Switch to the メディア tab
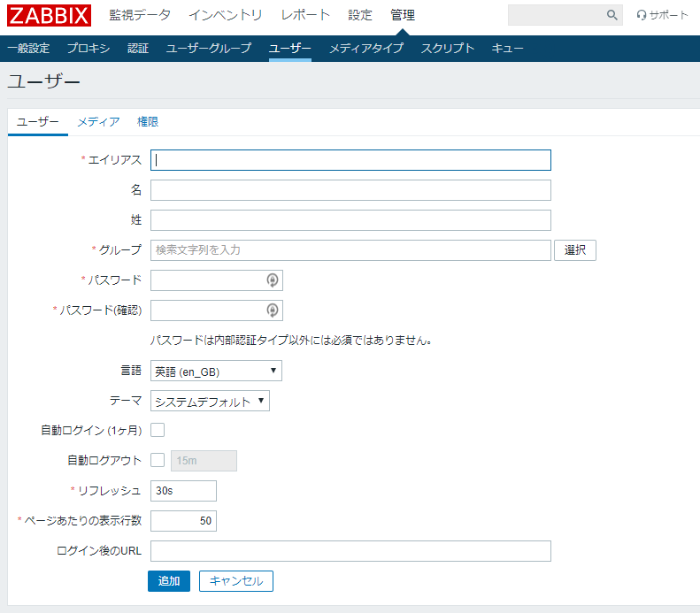Viewport: 700px width, 613px height. 98,122
